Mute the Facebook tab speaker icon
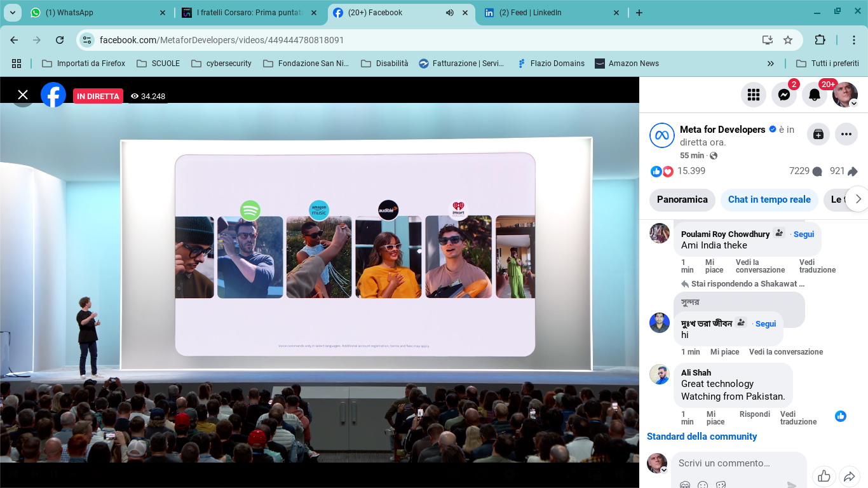This screenshot has height=488, width=868. tap(450, 13)
